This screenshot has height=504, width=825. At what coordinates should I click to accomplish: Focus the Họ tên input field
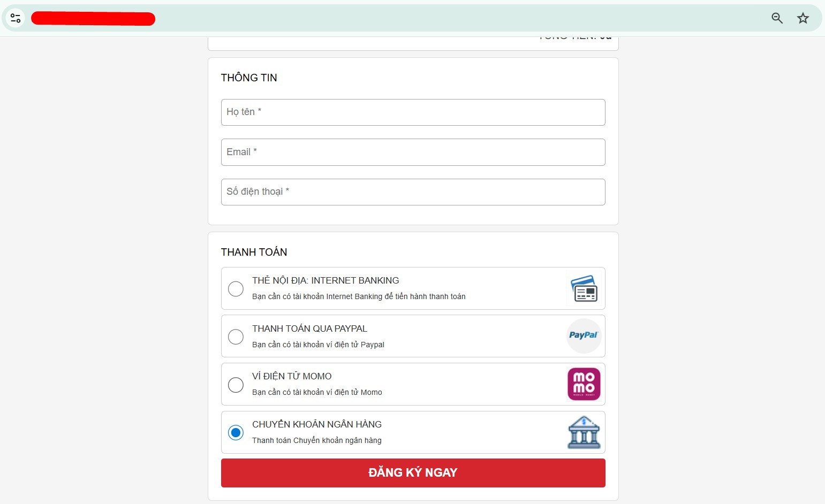tap(413, 112)
